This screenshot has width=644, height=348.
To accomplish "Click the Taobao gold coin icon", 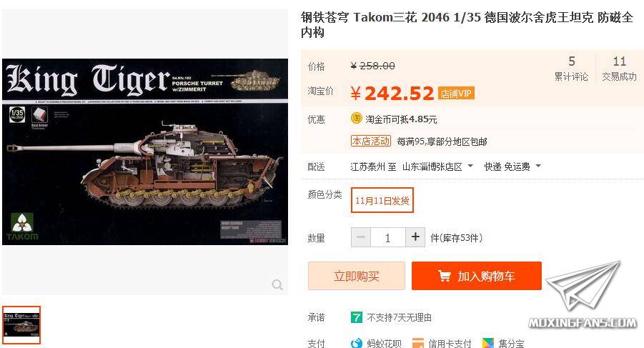I will click(x=356, y=118).
